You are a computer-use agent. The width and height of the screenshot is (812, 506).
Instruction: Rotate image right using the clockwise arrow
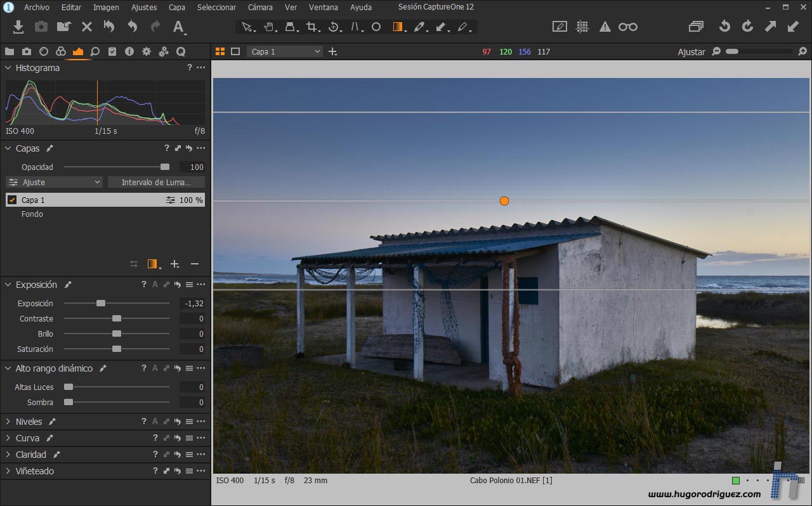(x=747, y=27)
